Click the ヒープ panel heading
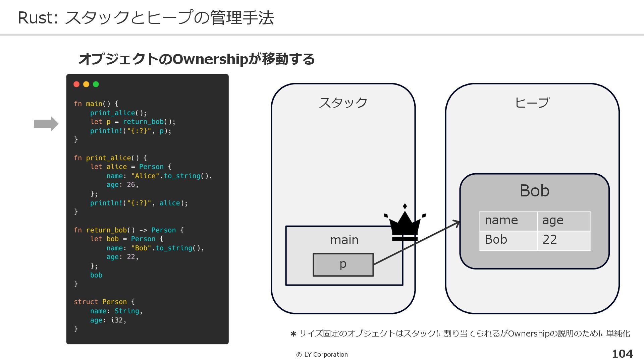 tap(532, 103)
